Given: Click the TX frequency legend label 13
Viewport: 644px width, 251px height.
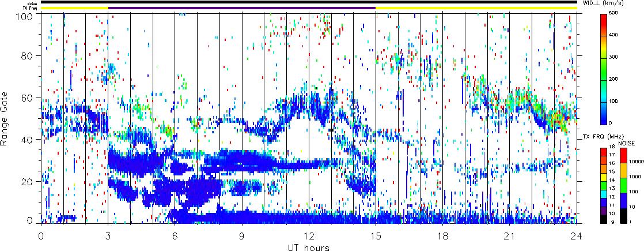Looking at the screenshot, I should point(612,189).
